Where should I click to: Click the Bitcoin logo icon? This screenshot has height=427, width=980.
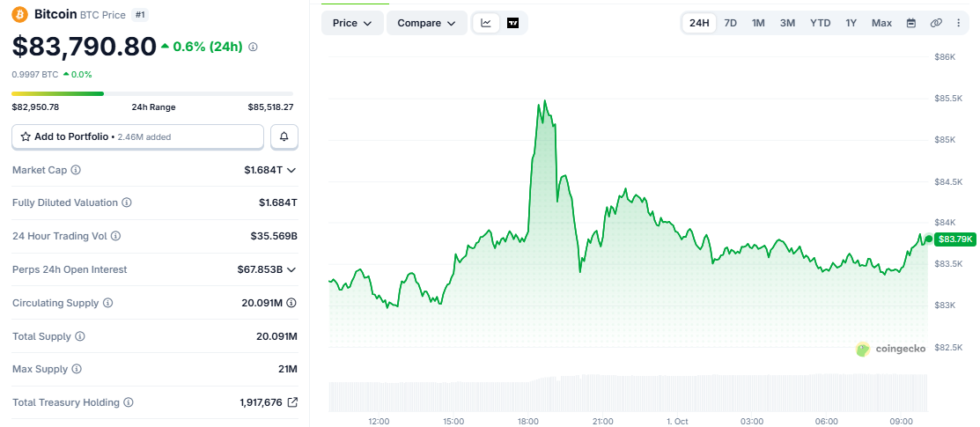pos(20,14)
